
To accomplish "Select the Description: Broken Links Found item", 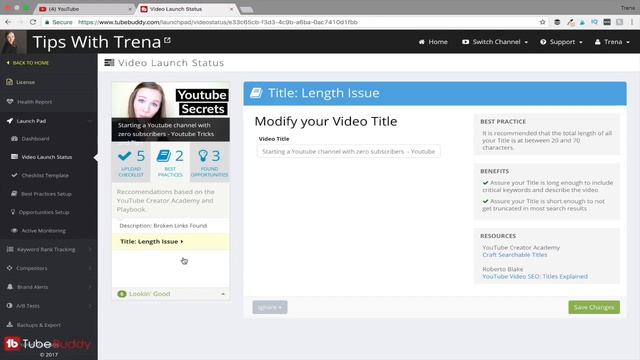I will 171,225.
